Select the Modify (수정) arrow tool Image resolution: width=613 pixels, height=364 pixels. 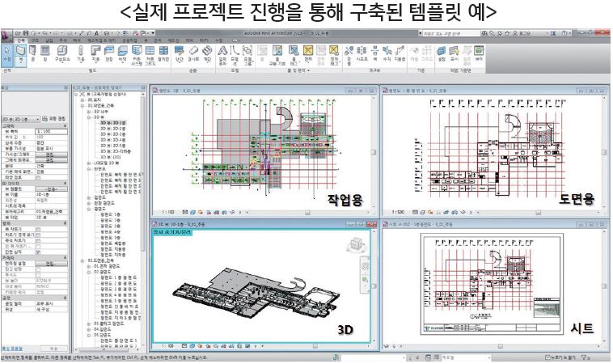tap(8, 57)
